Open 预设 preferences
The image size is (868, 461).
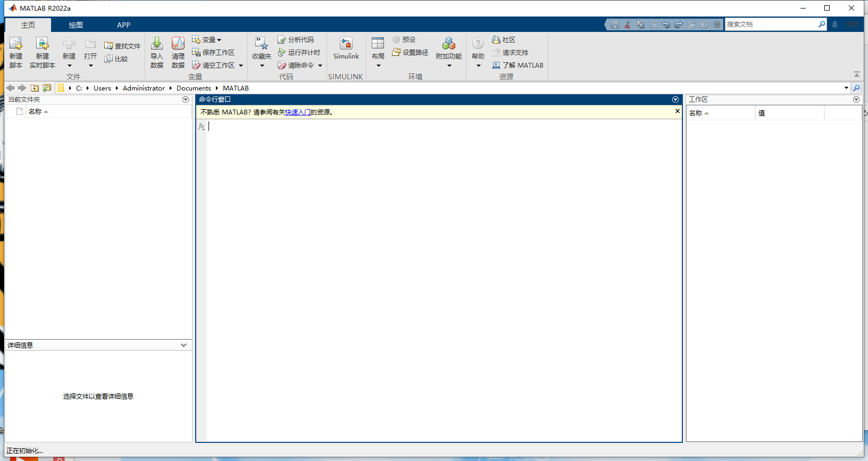(404, 39)
